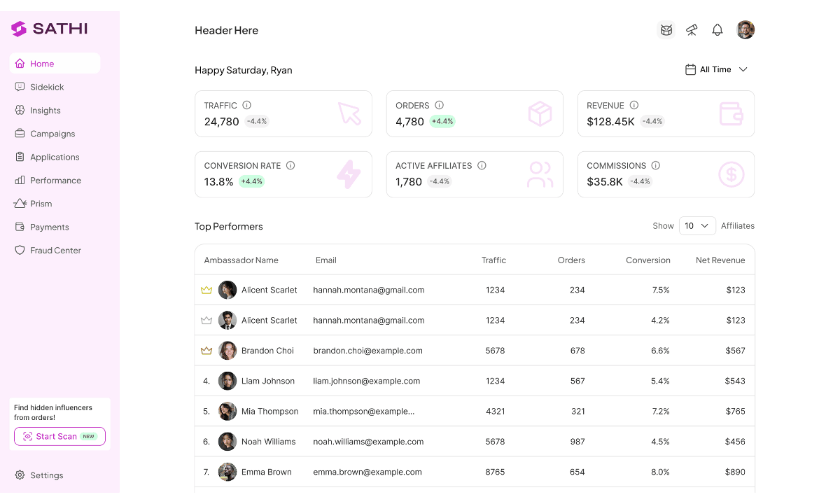
Task: Click Emma Brown's avatar photo
Action: (227, 472)
